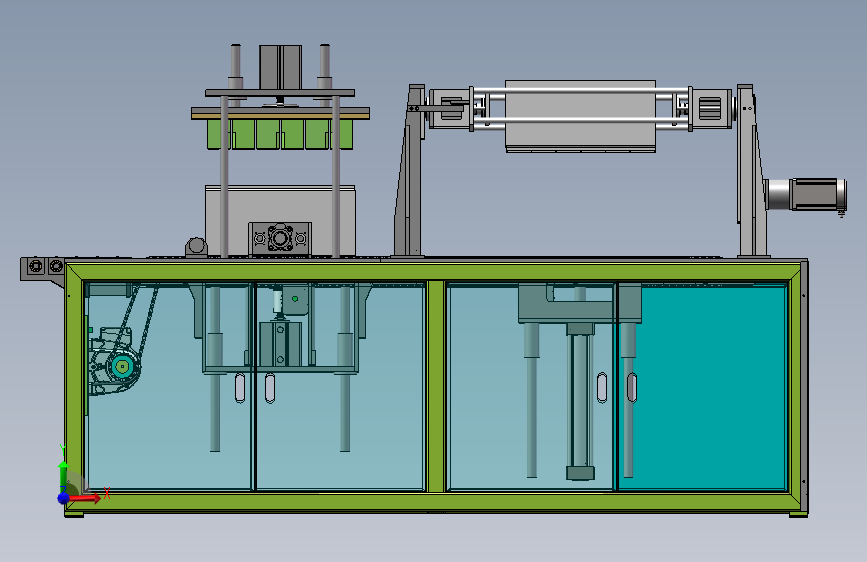Select the large gray roller housing at the top

tap(580, 116)
